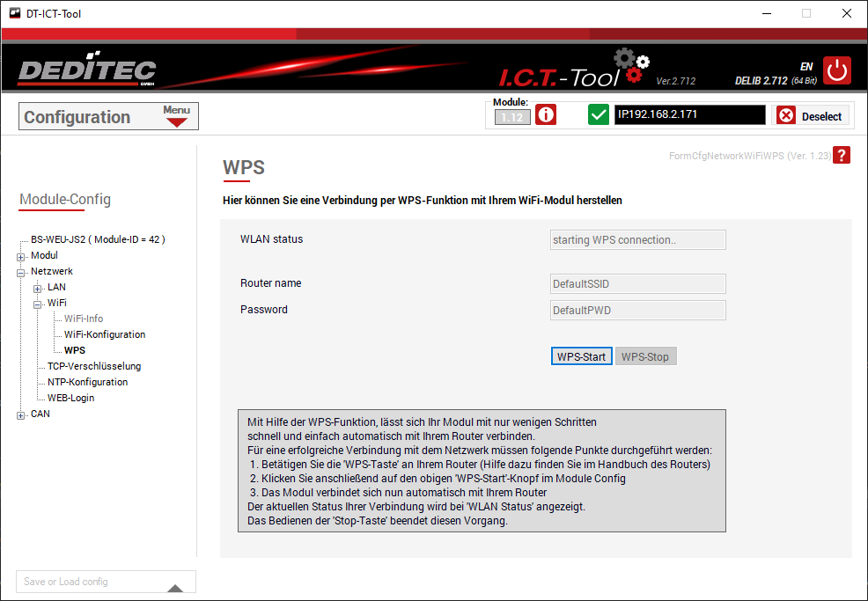Viewport: 868px width, 601px height.
Task: Select NTP-Konfiguration in the tree
Action: point(87,382)
